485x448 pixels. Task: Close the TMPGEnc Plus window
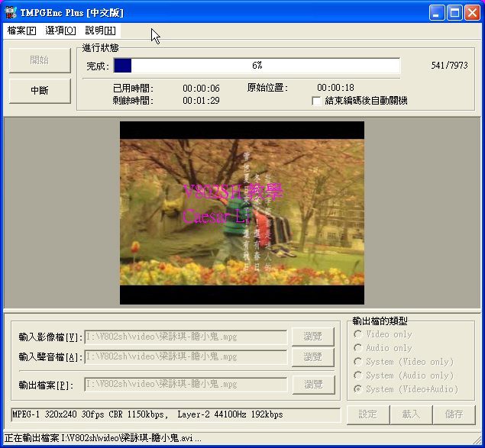pyautogui.click(x=472, y=13)
